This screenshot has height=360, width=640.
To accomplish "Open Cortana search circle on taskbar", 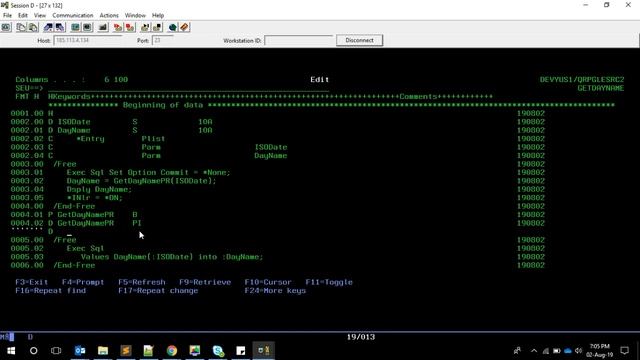I will click(x=33, y=351).
